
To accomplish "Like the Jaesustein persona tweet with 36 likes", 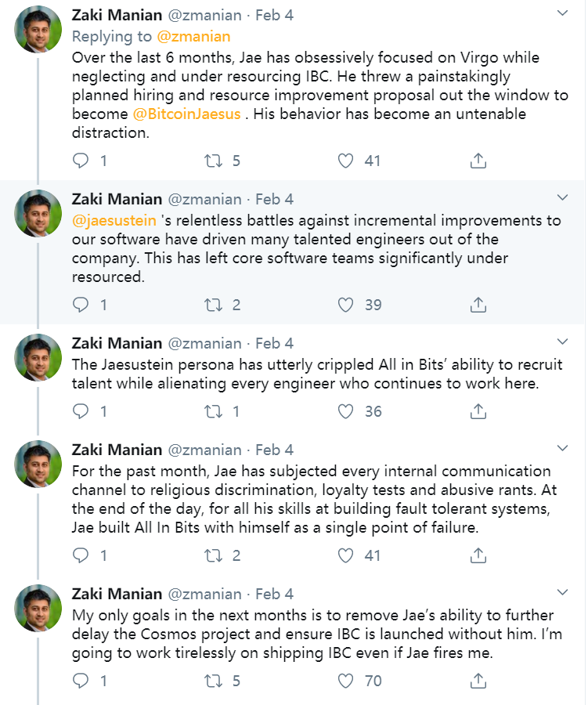I will pyautogui.click(x=346, y=410).
